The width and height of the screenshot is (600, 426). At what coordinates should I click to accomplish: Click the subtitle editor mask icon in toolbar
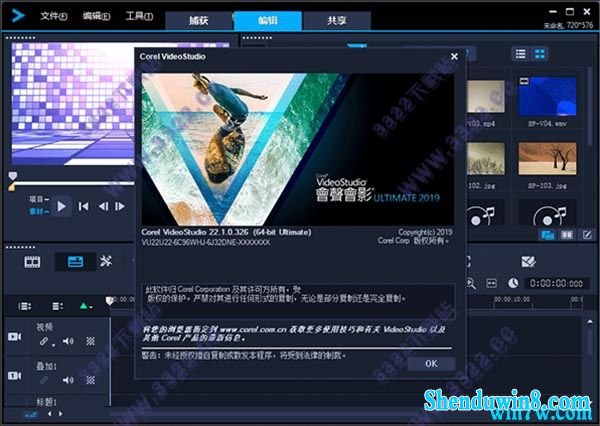point(528,262)
